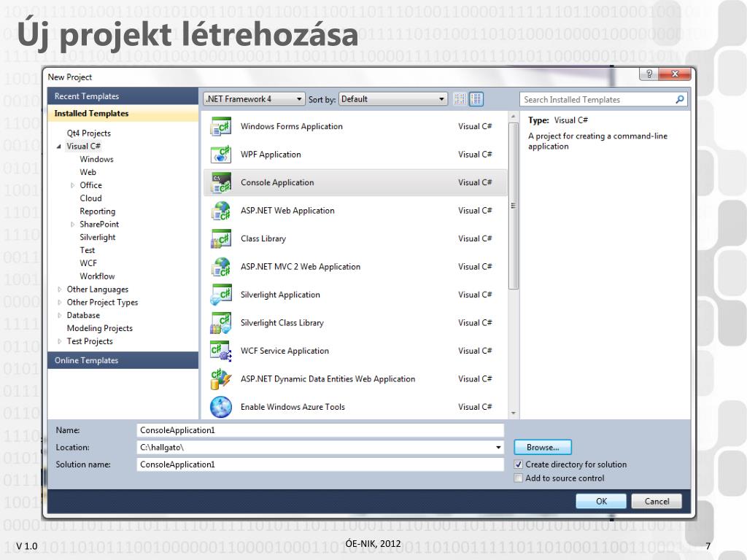Click the ASP.NET MVC 2 Web Application icon

click(220, 267)
